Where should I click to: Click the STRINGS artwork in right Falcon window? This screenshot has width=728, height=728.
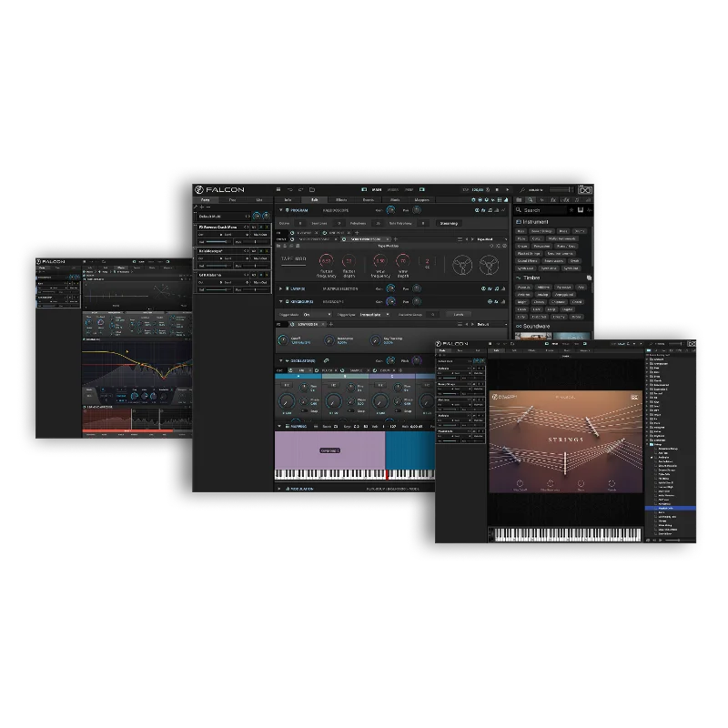pyautogui.click(x=566, y=441)
